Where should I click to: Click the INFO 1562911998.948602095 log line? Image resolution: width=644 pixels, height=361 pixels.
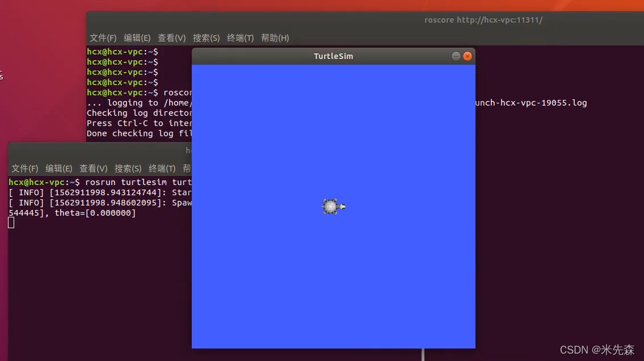[x=100, y=203]
